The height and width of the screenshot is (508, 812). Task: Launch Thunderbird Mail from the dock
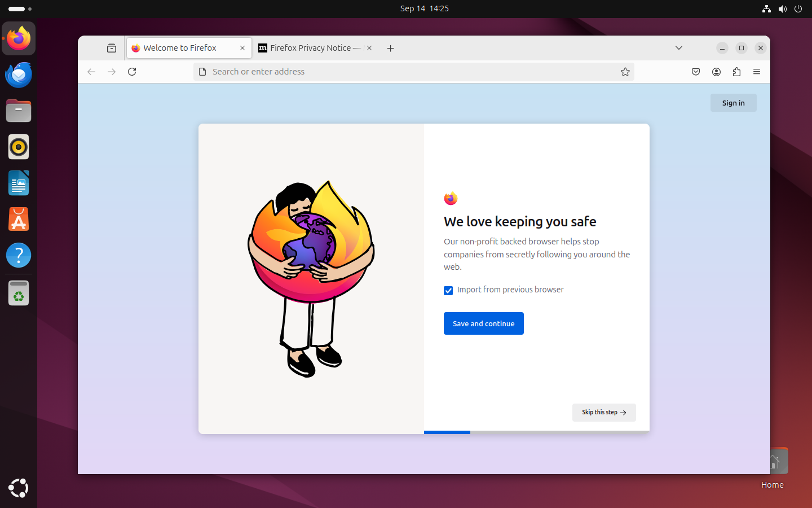tap(19, 75)
